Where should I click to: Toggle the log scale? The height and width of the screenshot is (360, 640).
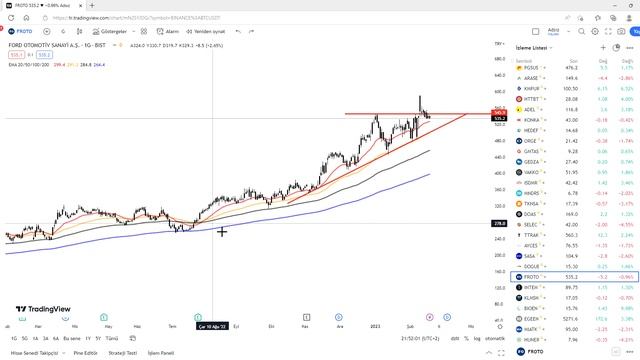click(477, 338)
